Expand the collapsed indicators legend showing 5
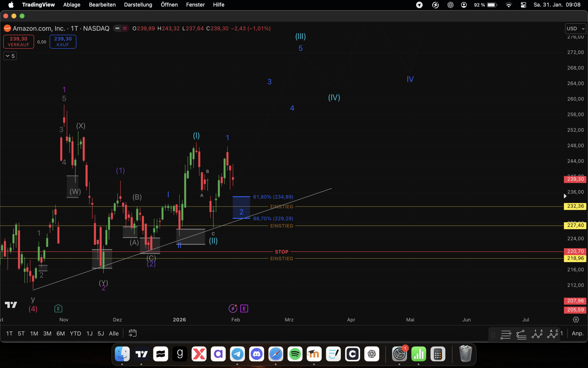The image size is (588, 368). (10, 56)
